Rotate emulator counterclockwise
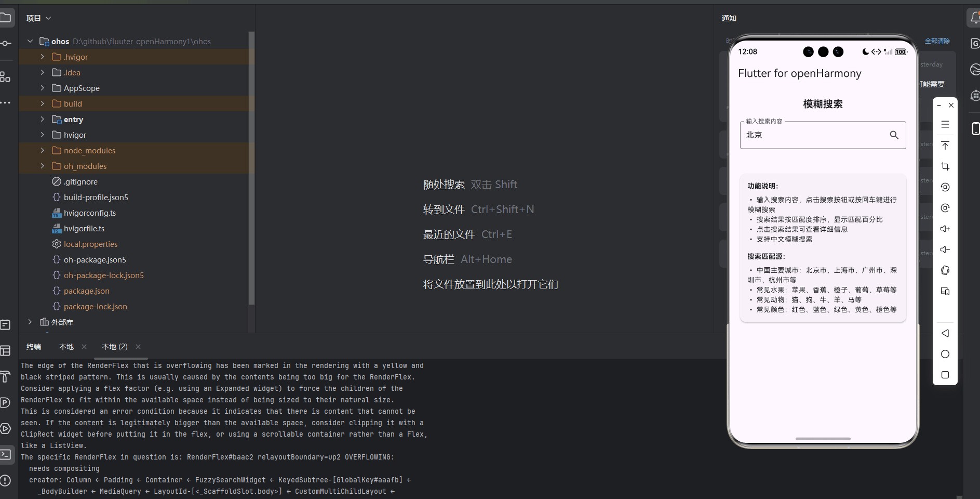The image size is (980, 499). pos(945,187)
